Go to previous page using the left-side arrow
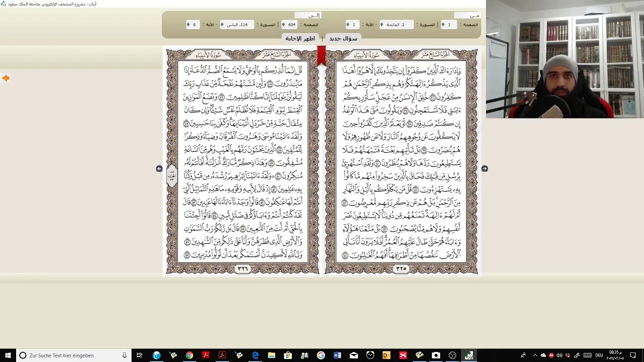644x362 pixels. (159, 168)
